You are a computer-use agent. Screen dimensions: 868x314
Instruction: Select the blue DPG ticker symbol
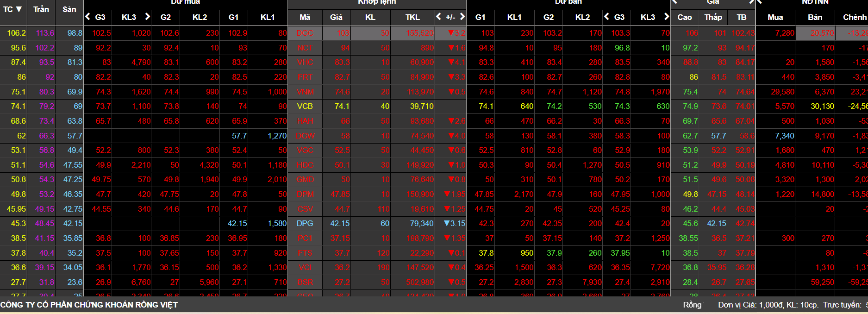click(x=305, y=223)
